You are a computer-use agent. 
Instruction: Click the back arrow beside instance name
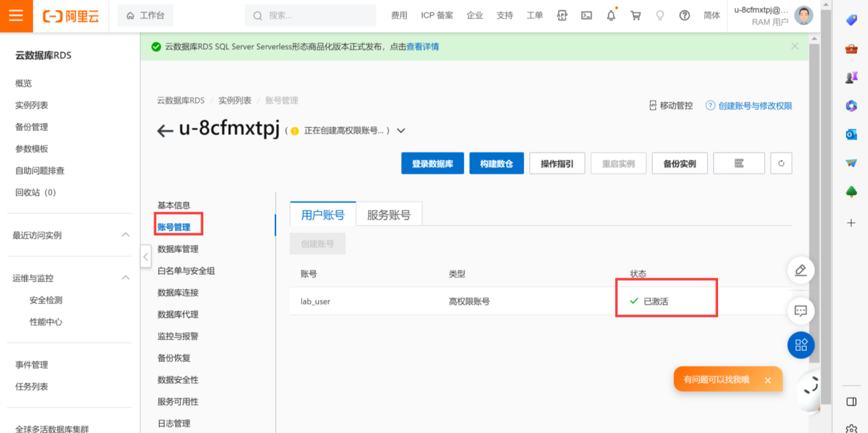point(164,131)
